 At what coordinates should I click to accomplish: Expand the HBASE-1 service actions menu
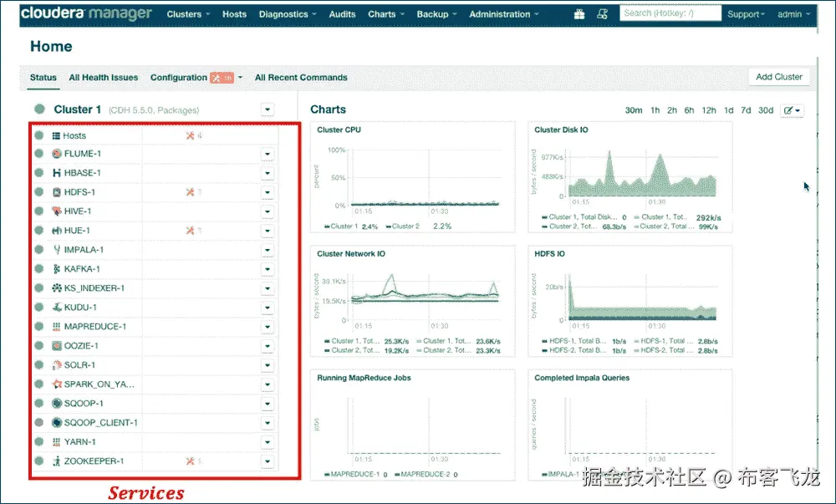point(267,173)
